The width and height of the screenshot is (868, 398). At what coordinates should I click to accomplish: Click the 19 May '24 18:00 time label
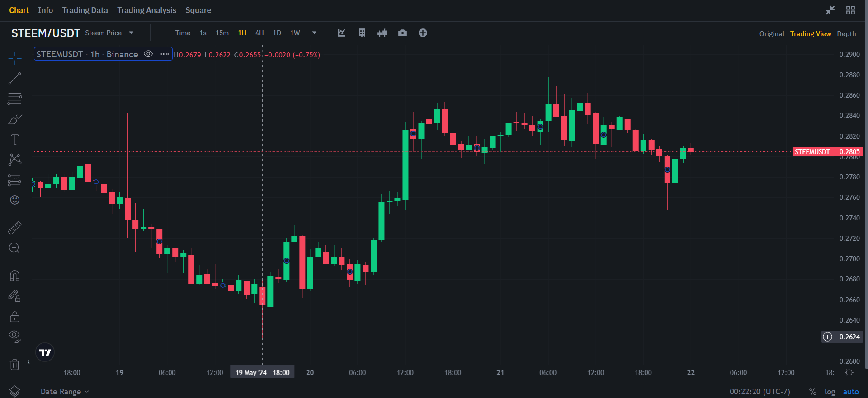[x=262, y=372]
